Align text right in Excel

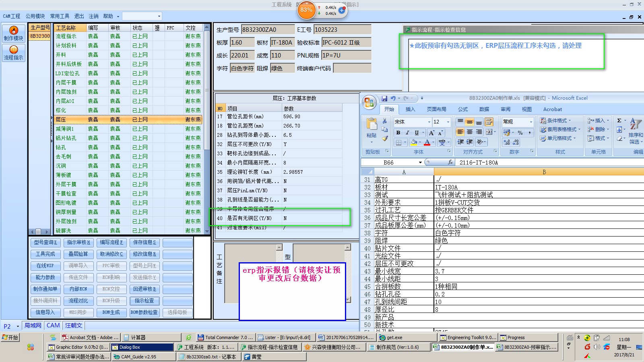tap(479, 132)
